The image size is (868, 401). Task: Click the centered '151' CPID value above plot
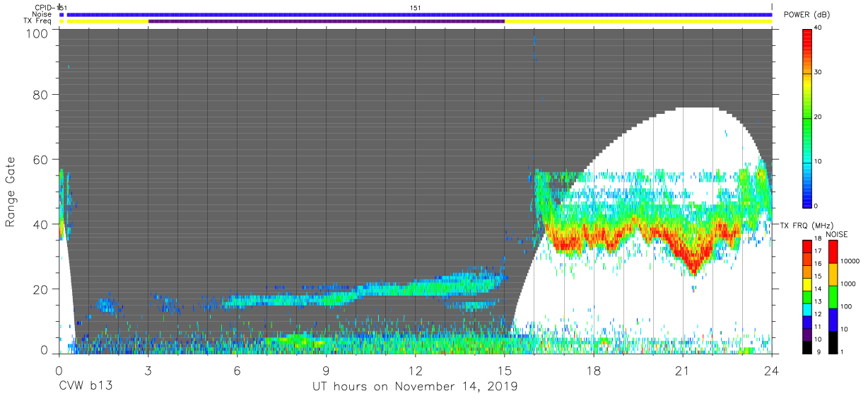pyautogui.click(x=416, y=7)
